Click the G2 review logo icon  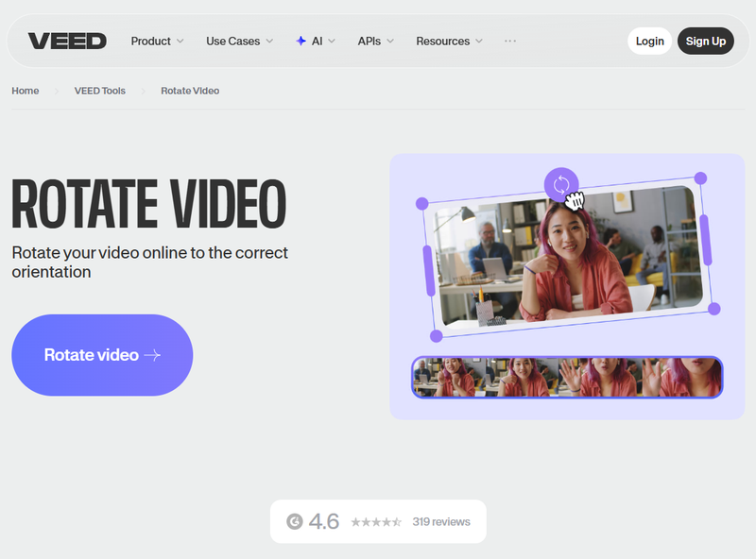click(295, 521)
